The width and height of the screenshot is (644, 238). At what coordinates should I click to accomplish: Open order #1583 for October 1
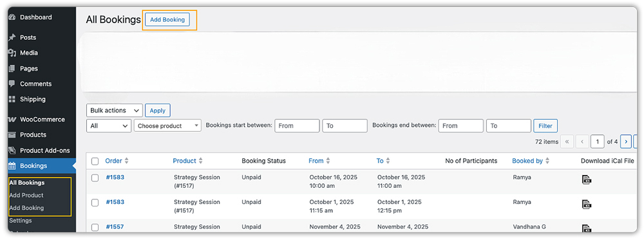(115, 202)
